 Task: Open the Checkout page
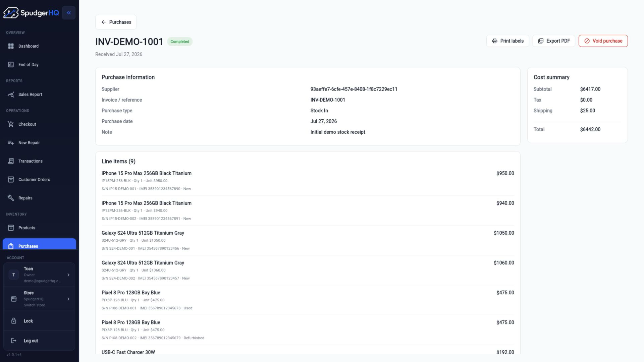click(x=39, y=124)
